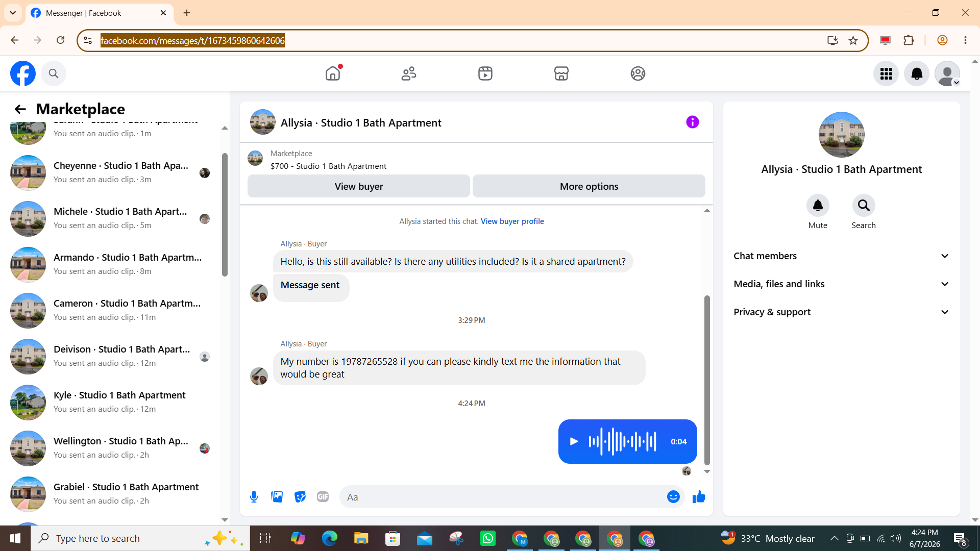Install app icon in address bar
Screen dimensions: 980x551
pos(832,40)
